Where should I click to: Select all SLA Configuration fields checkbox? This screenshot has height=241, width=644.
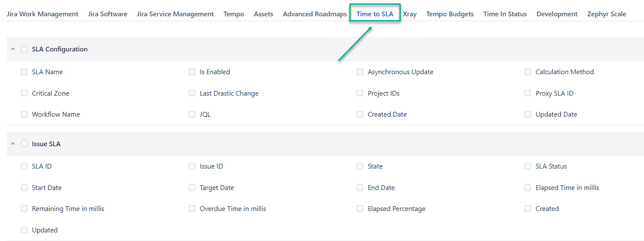point(24,49)
